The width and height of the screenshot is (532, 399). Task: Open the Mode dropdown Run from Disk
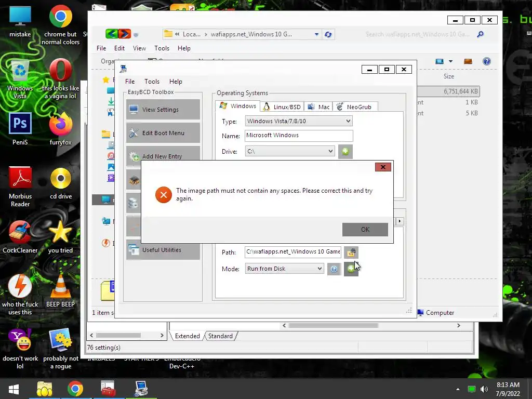pyautogui.click(x=284, y=269)
